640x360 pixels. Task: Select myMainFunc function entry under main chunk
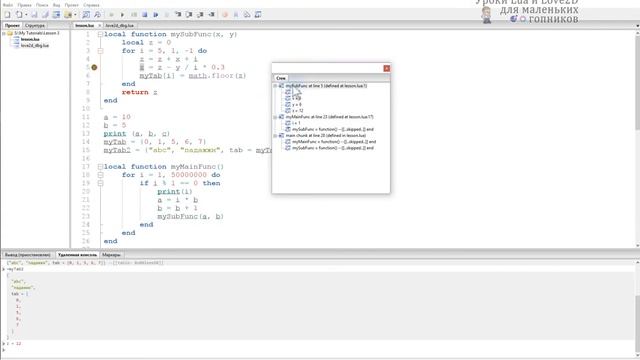(334, 142)
